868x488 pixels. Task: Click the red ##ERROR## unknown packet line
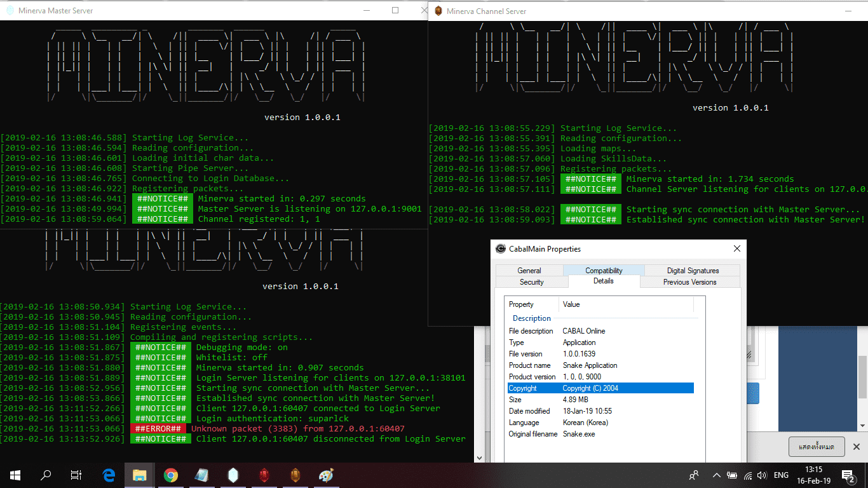pyautogui.click(x=202, y=429)
